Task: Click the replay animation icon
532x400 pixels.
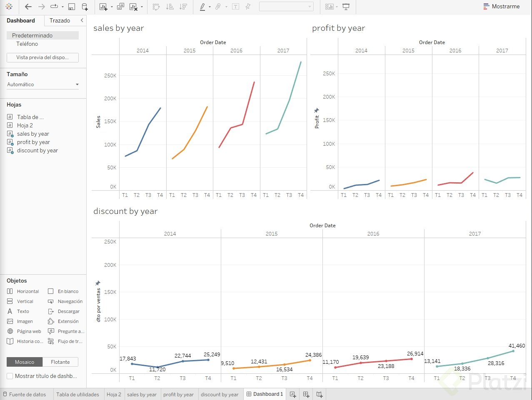Action: [54, 7]
